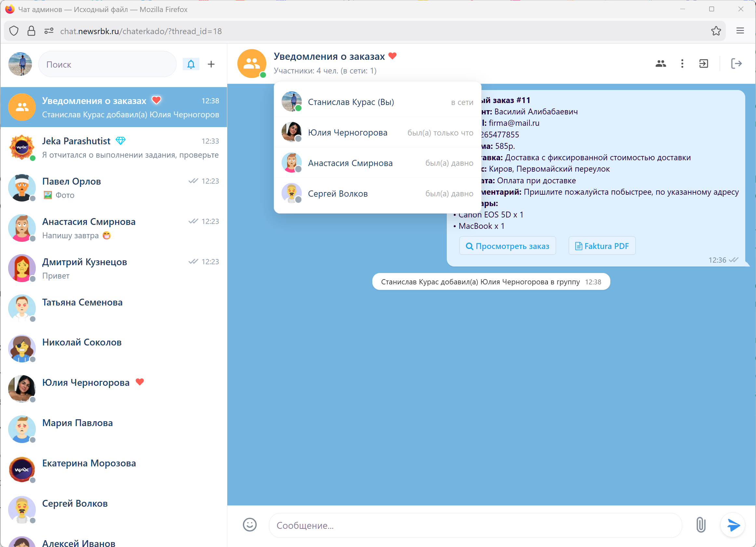The width and height of the screenshot is (756, 547).
Task: Open the Faktura PDF link
Action: (602, 246)
